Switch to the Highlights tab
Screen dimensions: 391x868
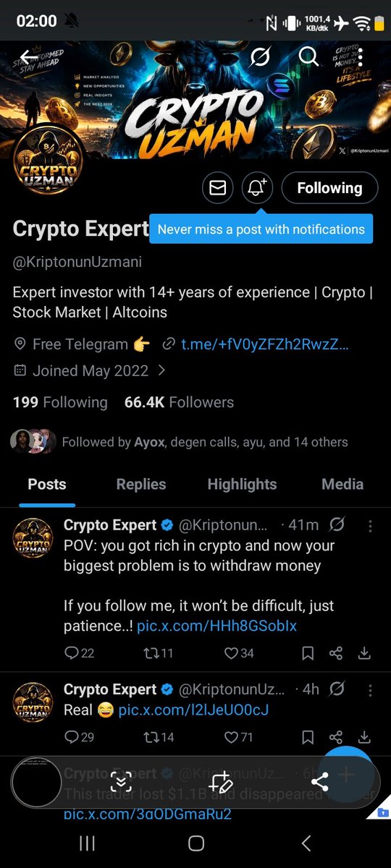(x=242, y=484)
